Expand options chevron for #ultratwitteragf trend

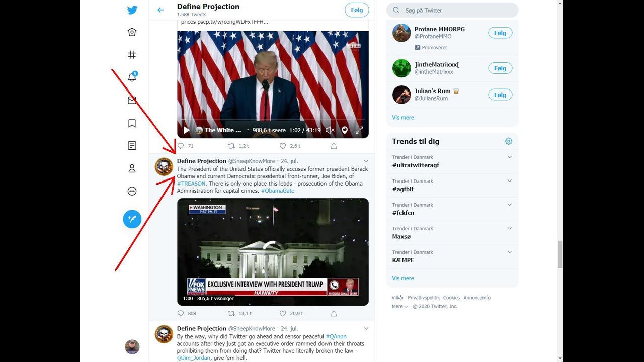509,157
